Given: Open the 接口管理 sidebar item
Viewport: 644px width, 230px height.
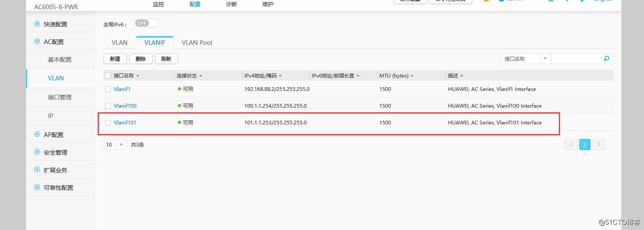Looking at the screenshot, I should [60, 97].
